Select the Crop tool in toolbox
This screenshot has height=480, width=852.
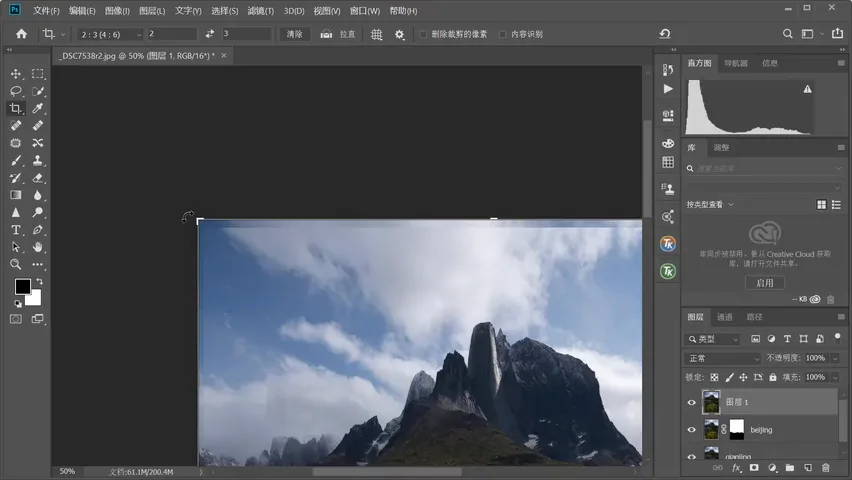[x=16, y=108]
